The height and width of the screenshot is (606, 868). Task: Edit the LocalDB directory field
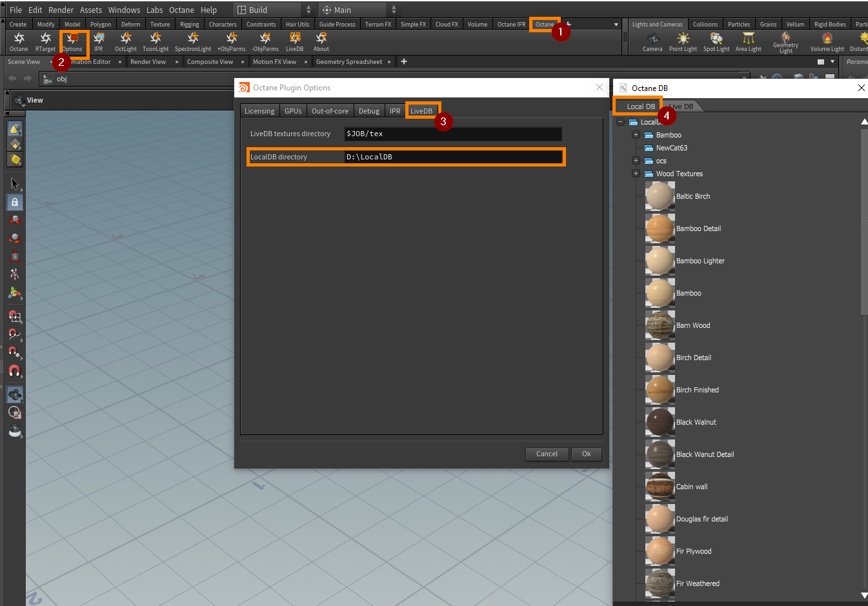(453, 157)
